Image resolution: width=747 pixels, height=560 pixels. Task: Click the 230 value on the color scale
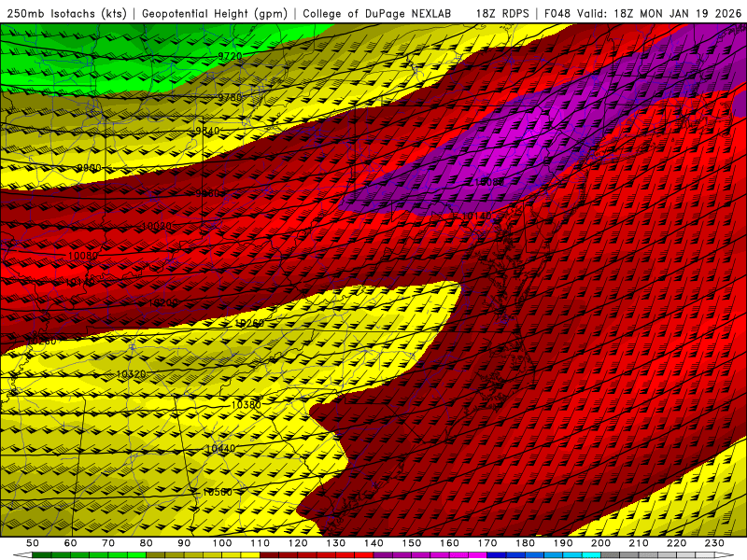[714, 543]
